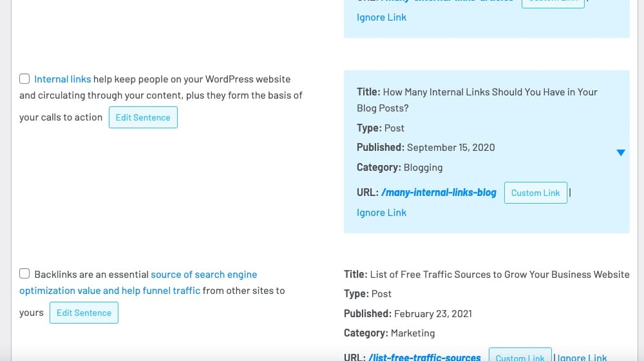Select the 'Published: February 23, 2021' text
The width and height of the screenshot is (644, 361).
point(408,314)
